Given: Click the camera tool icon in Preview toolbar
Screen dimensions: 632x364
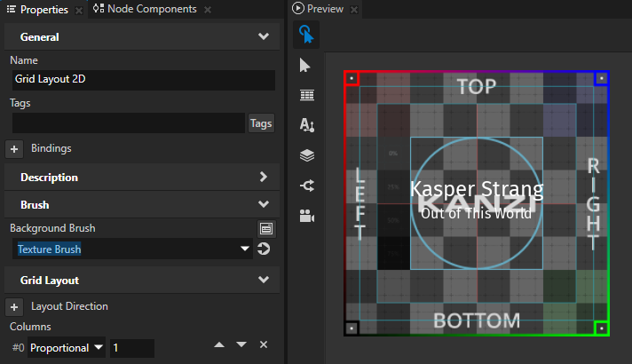Looking at the screenshot, I should [306, 216].
